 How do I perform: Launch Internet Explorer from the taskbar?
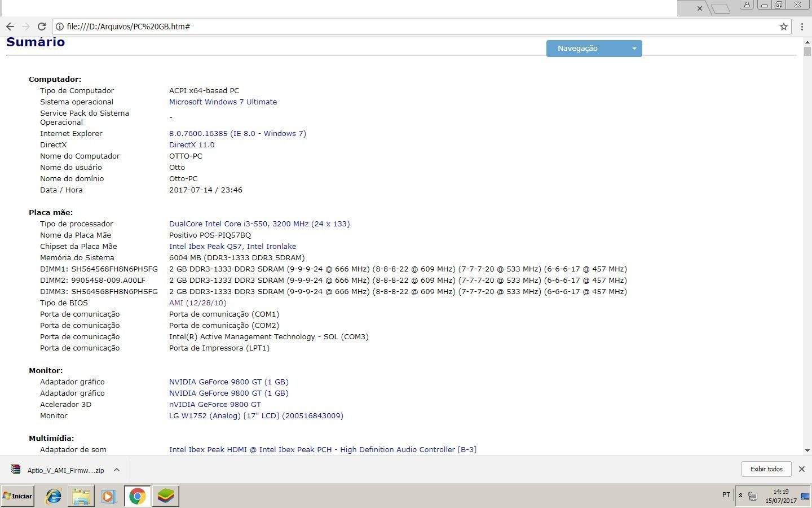coord(54,496)
